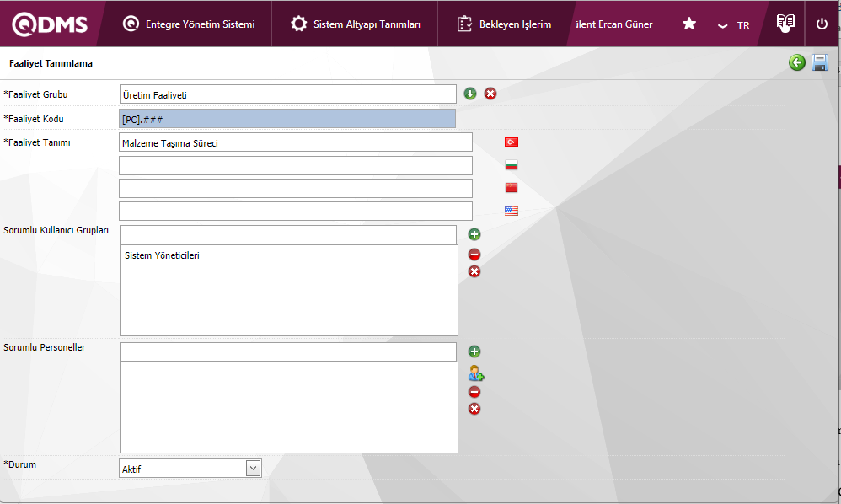Image resolution: width=841 pixels, height=504 pixels.
Task: Click the Sorumlu Kullanıcı Grupları label
Action: coord(56,230)
